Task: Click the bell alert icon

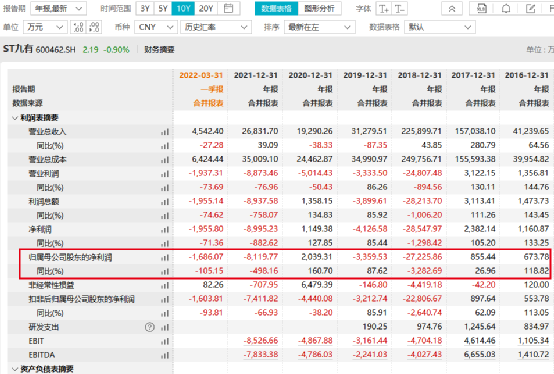Action: click(506, 9)
